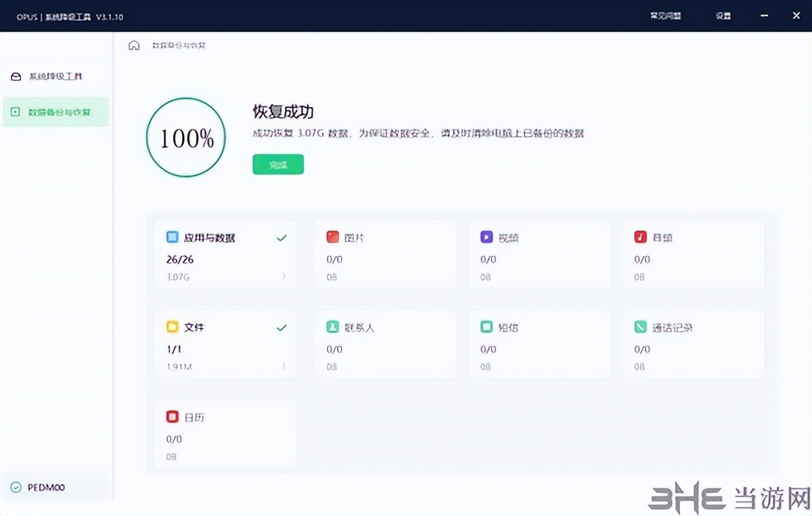This screenshot has height=516, width=812.
Task: Click the green check next to PEDM00 device
Action: tap(16, 487)
